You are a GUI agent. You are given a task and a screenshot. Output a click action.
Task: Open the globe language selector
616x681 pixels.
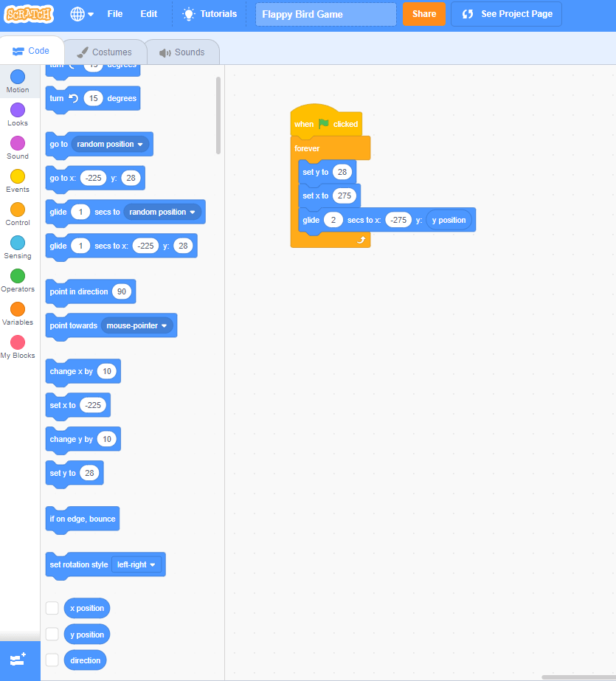[x=82, y=14]
